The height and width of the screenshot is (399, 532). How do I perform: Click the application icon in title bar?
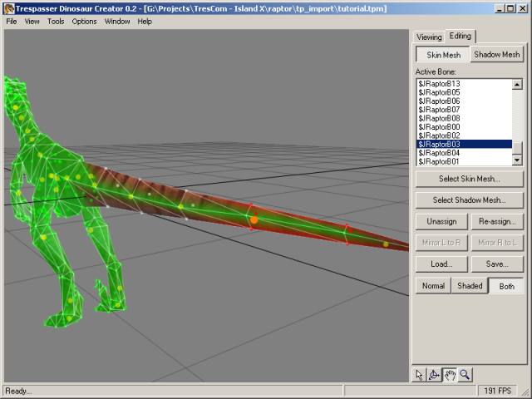pyautogui.click(x=8, y=7)
